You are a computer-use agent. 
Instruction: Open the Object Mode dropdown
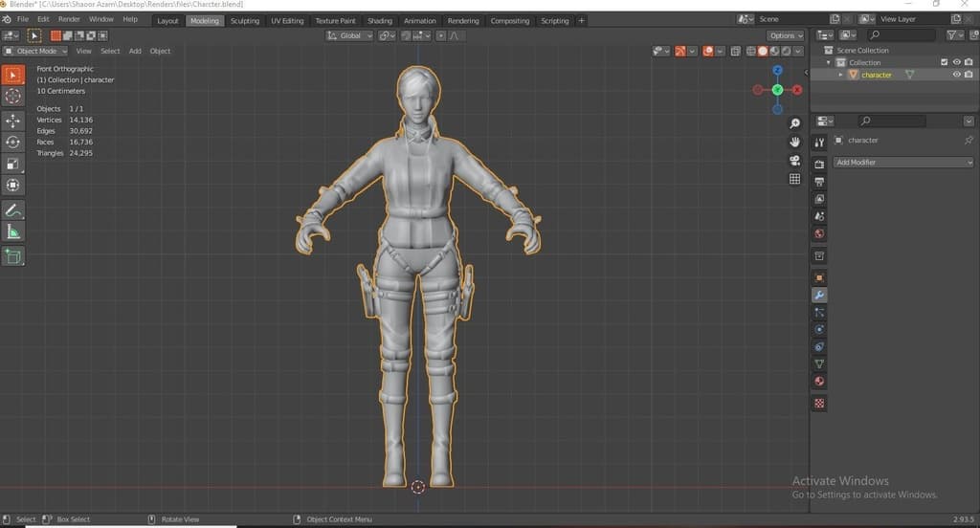point(35,51)
